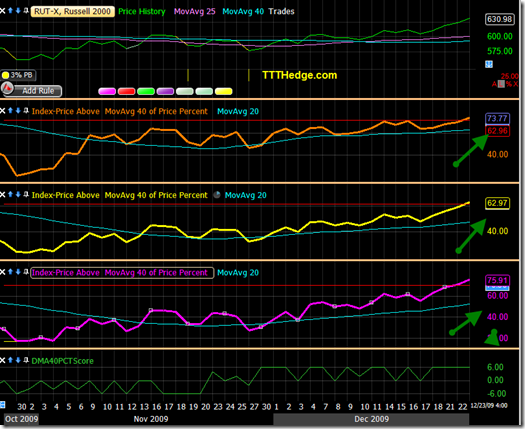525x429 pixels.
Task: Click the Dec 2009 timeline segment
Action: tap(371, 419)
